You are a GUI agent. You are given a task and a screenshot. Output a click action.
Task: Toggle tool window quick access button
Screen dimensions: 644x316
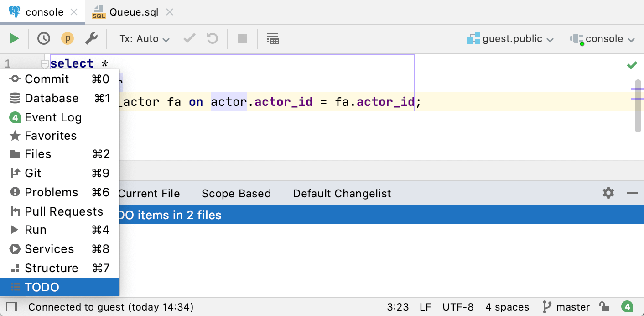(x=11, y=307)
